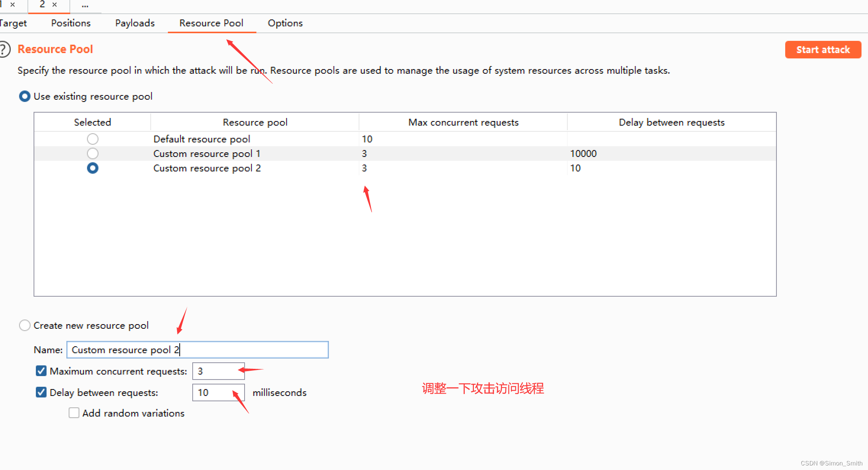868x470 pixels.
Task: Click the help question mark icon
Action: point(4,50)
